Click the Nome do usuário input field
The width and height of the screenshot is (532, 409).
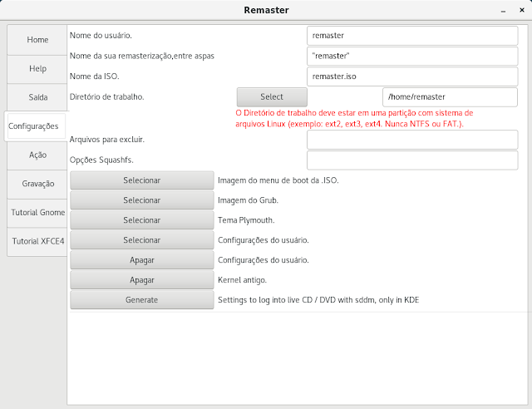(412, 36)
